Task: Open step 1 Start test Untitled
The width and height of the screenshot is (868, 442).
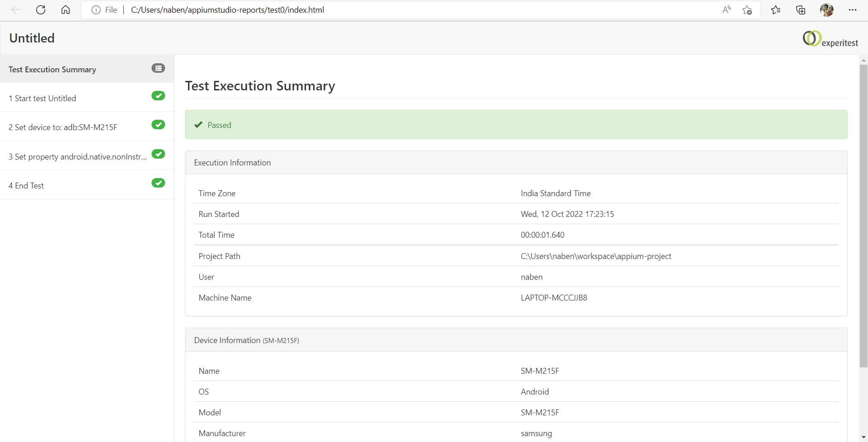Action: (x=42, y=99)
